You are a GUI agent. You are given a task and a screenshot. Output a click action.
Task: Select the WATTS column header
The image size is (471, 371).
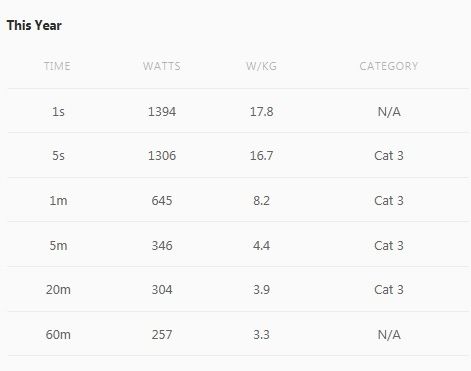tap(162, 66)
